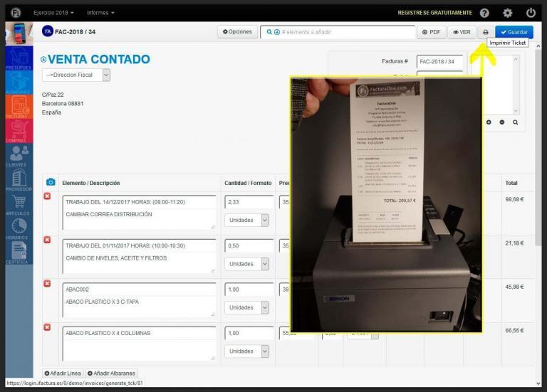Click the search icon in element field
547x392 pixels.
click(269, 32)
